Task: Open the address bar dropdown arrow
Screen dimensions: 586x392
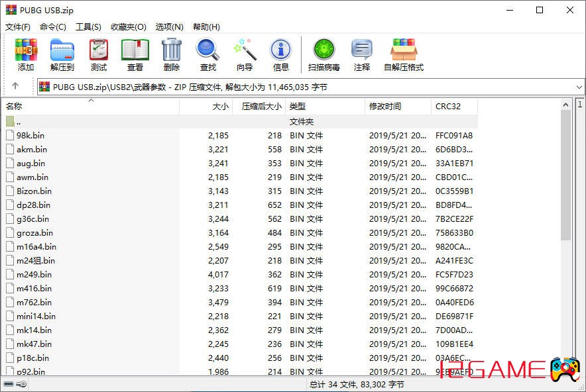Action: coord(579,86)
